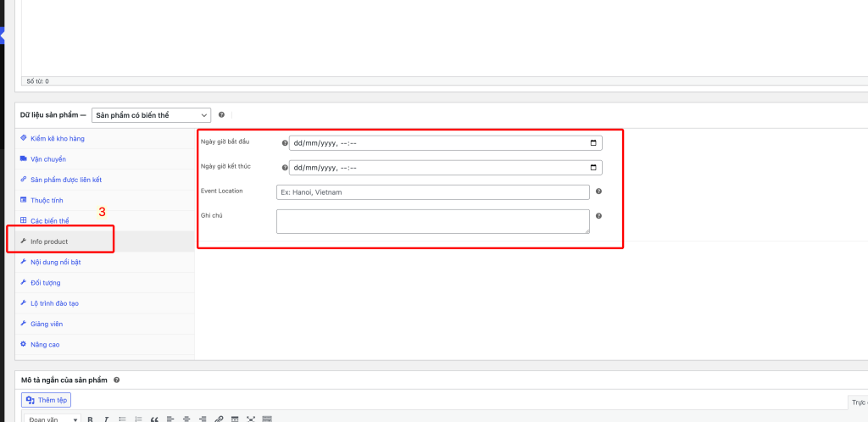
Task: Insert link in short description editor
Action: (x=219, y=419)
